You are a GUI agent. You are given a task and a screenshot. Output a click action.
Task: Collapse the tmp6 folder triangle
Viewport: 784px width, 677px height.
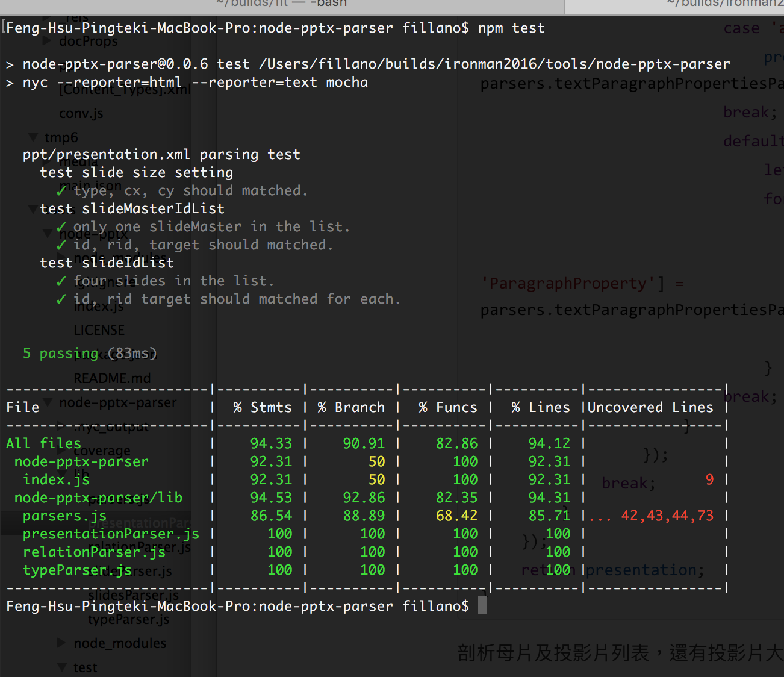point(33,137)
